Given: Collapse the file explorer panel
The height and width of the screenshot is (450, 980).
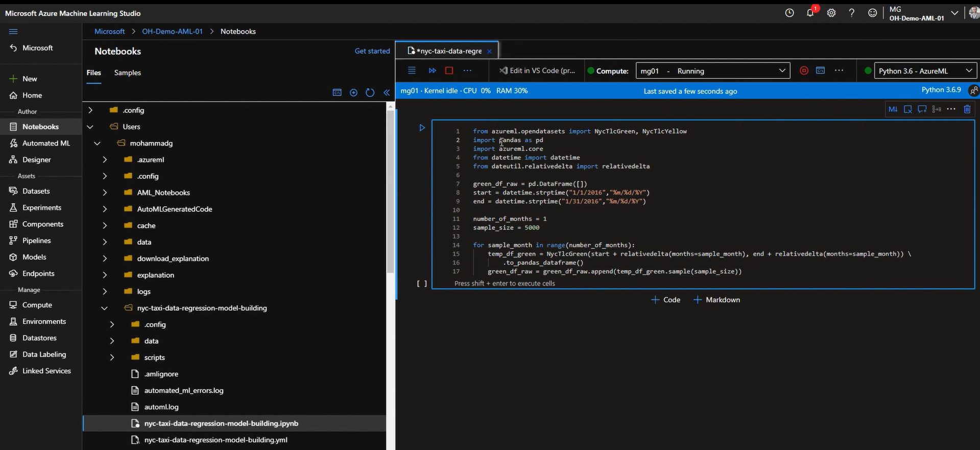Looking at the screenshot, I should 387,92.
